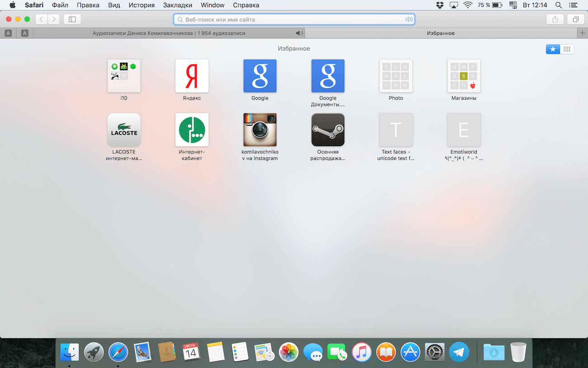The height and width of the screenshot is (368, 588).
Task: Open the Вид menu
Action: click(x=114, y=5)
